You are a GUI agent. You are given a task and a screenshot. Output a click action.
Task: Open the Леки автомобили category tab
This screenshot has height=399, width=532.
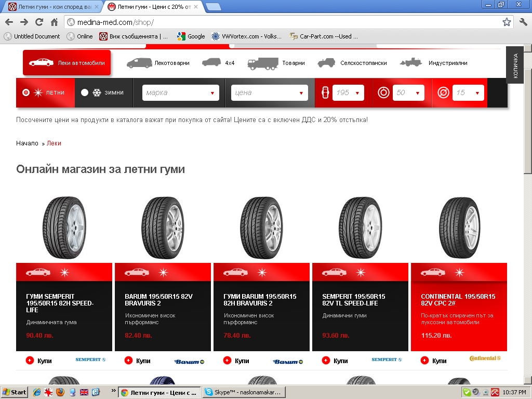tap(66, 63)
